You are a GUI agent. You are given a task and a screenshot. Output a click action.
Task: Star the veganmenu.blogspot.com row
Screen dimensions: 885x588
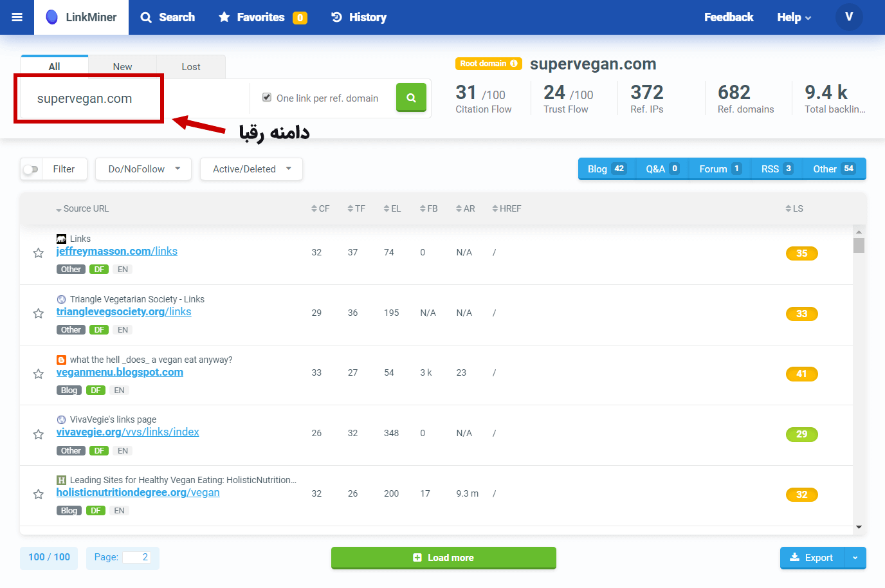[39, 374]
